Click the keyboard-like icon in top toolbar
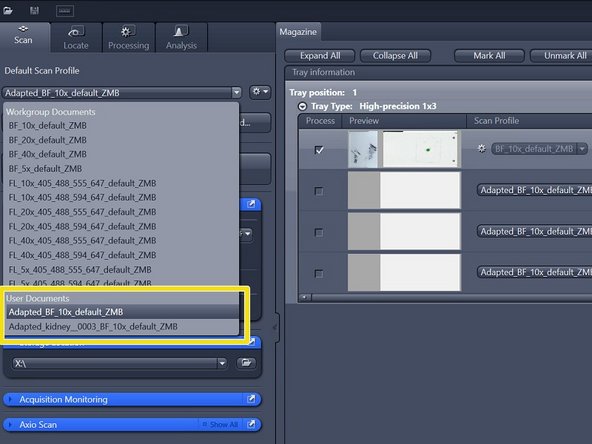Image resolution: width=592 pixels, height=444 pixels. coord(65,11)
